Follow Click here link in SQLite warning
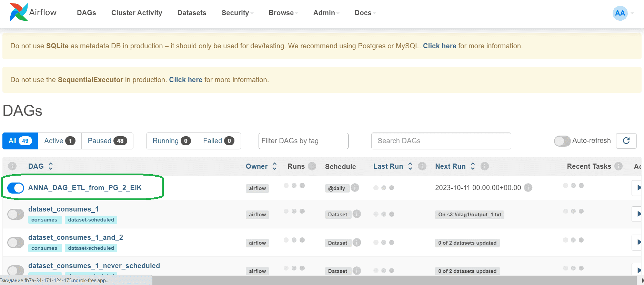This screenshot has height=285, width=644. [440, 46]
